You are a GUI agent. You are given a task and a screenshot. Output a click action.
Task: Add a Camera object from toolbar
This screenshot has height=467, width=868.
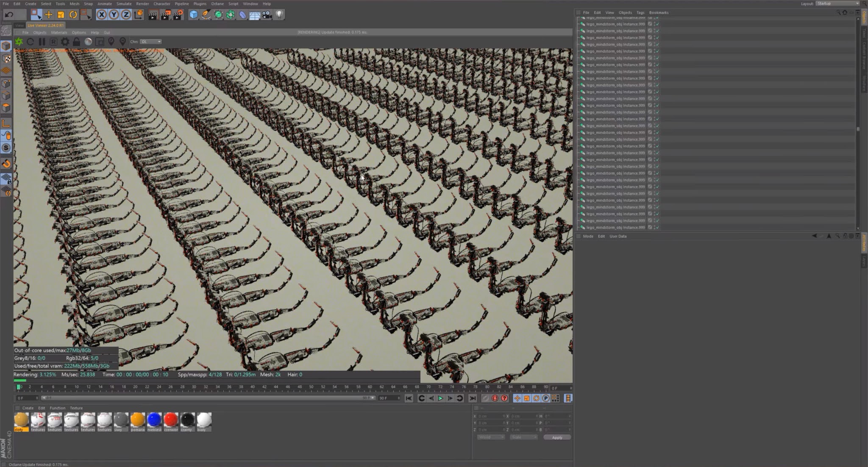click(x=267, y=15)
